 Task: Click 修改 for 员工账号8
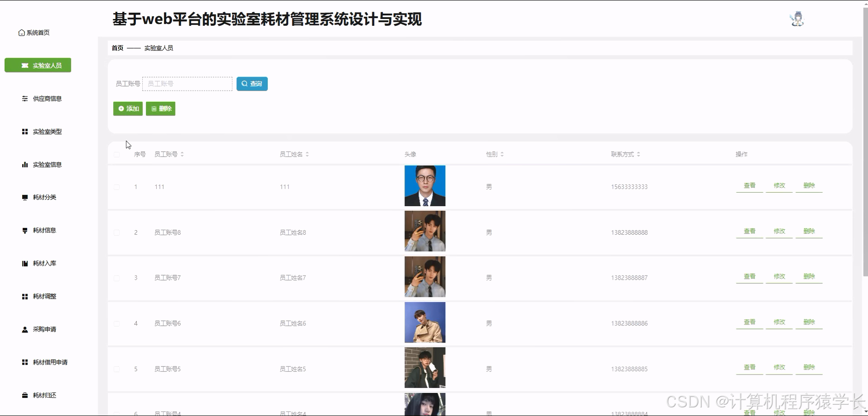point(779,231)
